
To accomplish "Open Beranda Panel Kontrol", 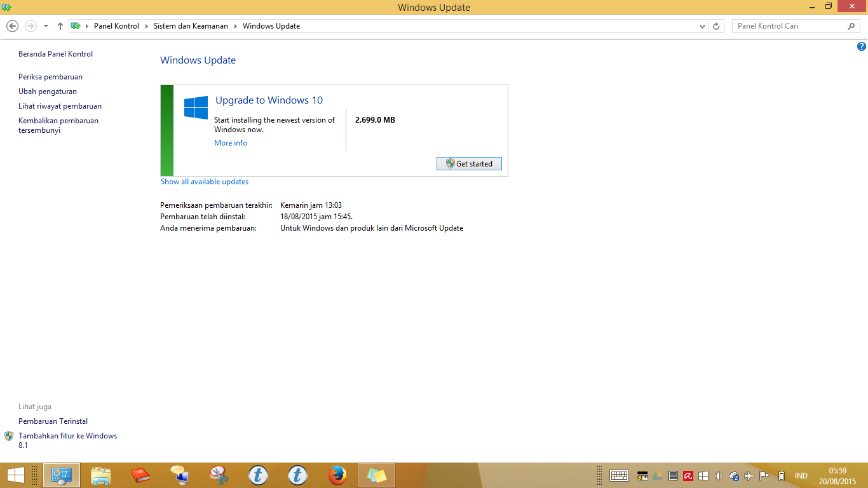I will (55, 54).
